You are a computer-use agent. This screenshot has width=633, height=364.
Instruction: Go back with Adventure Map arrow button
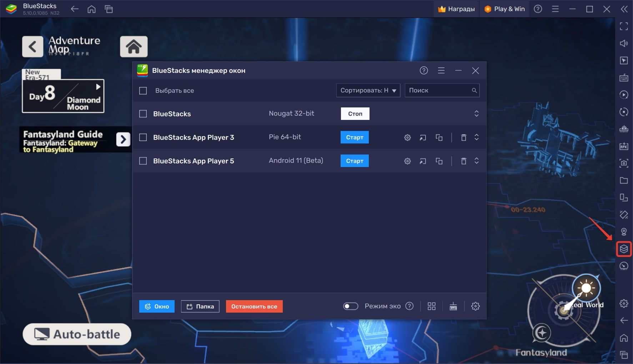[32, 46]
